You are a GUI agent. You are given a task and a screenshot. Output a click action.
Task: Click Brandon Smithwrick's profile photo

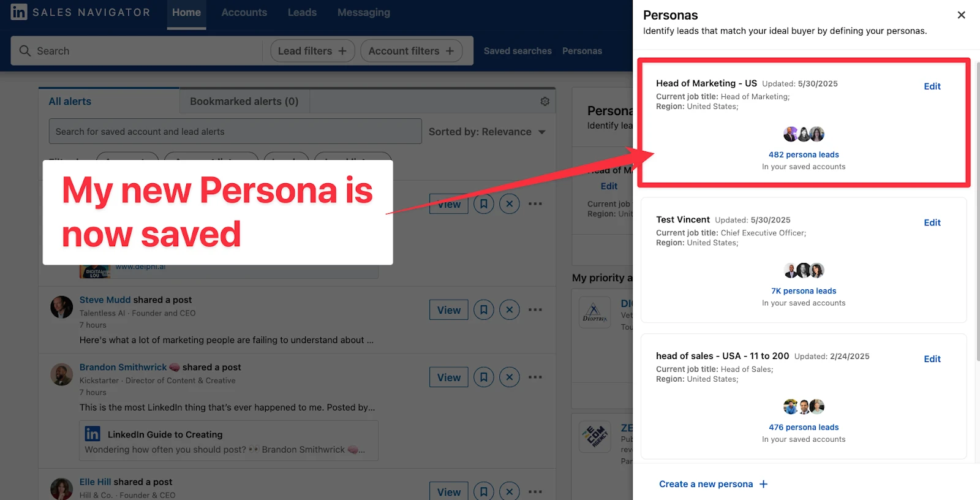click(61, 374)
